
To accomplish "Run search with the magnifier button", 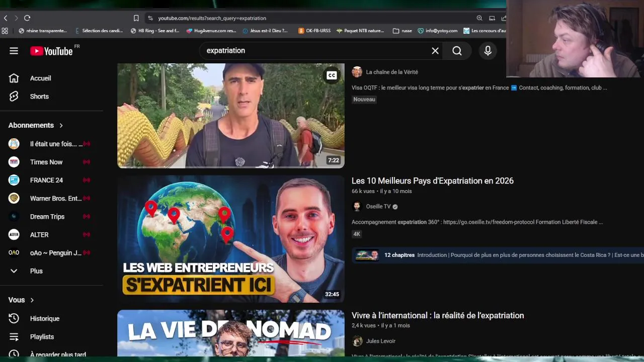I will 457,51.
